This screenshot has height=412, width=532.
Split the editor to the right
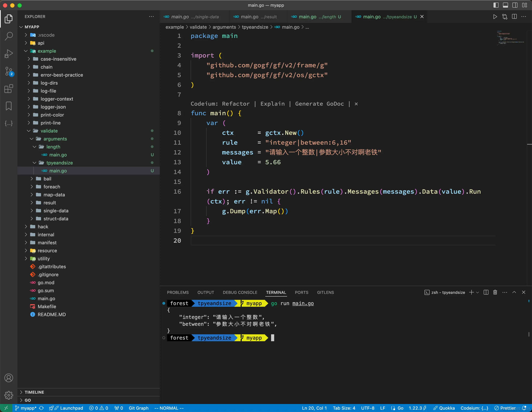514,17
